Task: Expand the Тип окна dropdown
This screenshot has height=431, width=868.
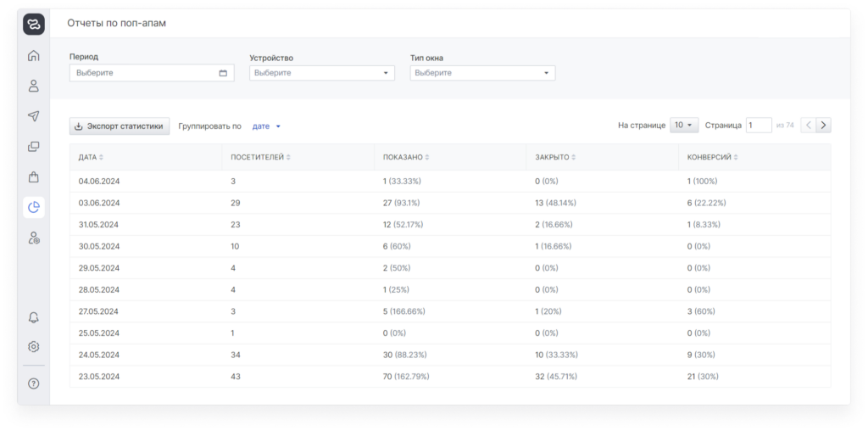Action: point(482,73)
